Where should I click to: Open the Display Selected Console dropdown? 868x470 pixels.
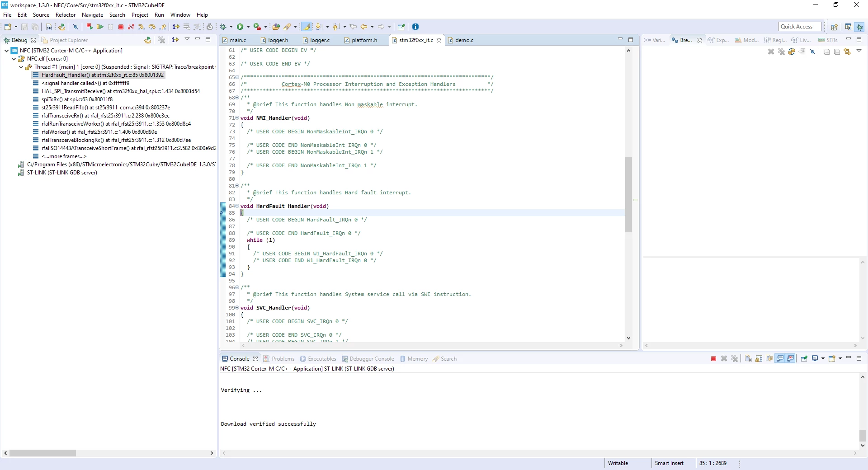[823, 359]
